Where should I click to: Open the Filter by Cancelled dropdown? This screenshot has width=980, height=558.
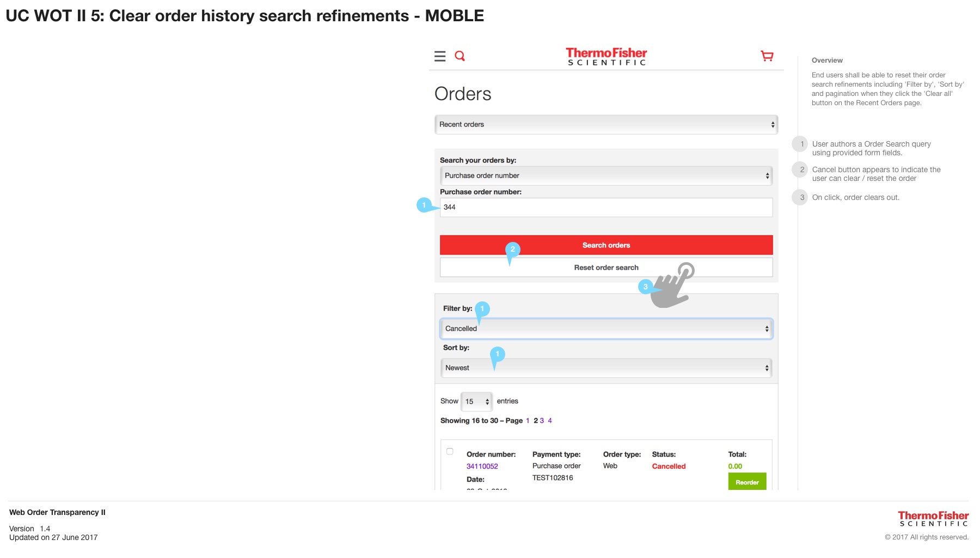pos(606,329)
